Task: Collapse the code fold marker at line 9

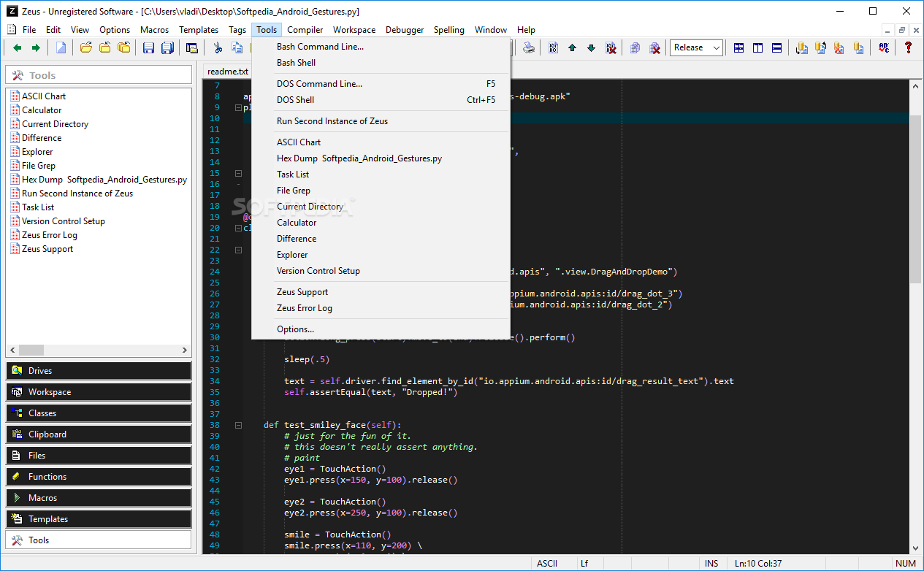Action: coord(238,107)
